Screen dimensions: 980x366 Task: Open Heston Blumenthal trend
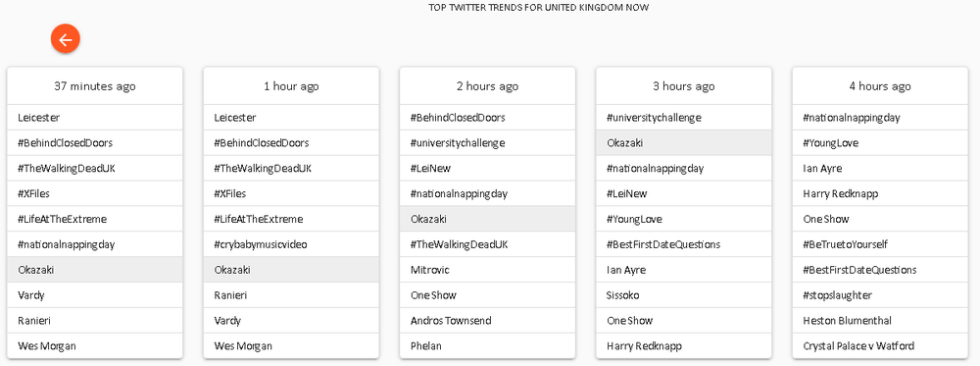pos(880,320)
